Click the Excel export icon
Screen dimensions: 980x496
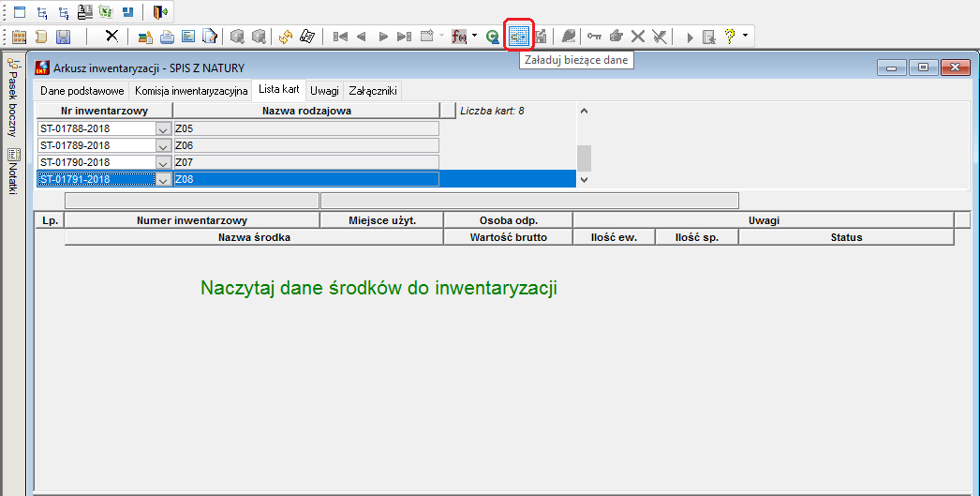(x=106, y=12)
